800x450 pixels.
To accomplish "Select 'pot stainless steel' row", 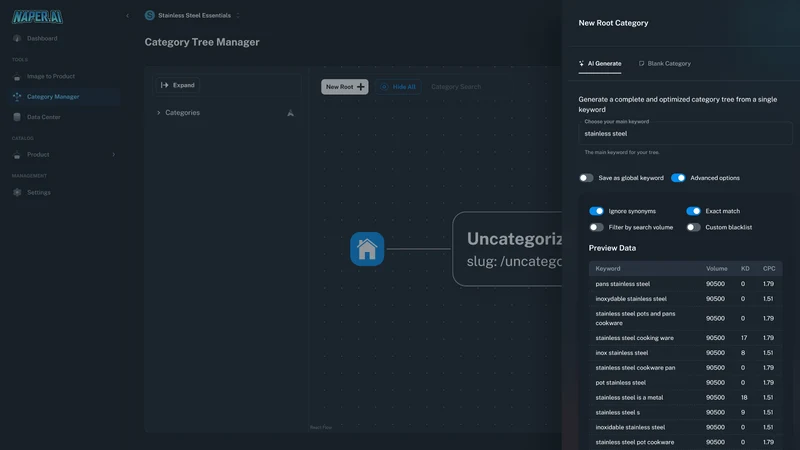I will [685, 383].
